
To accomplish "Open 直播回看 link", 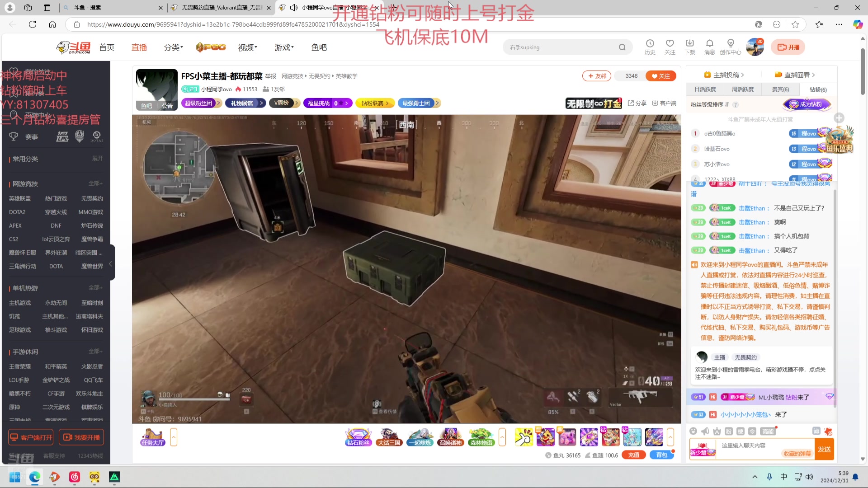I will (795, 75).
